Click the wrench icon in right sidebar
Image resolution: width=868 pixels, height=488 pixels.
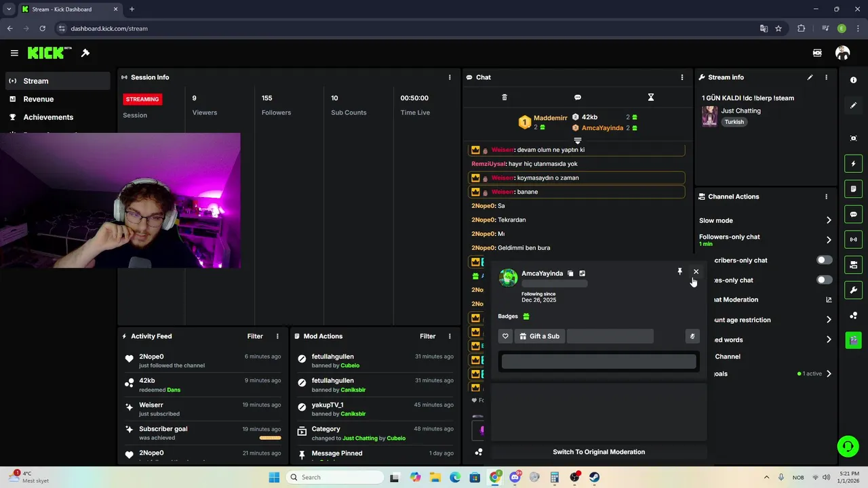coord(853,290)
